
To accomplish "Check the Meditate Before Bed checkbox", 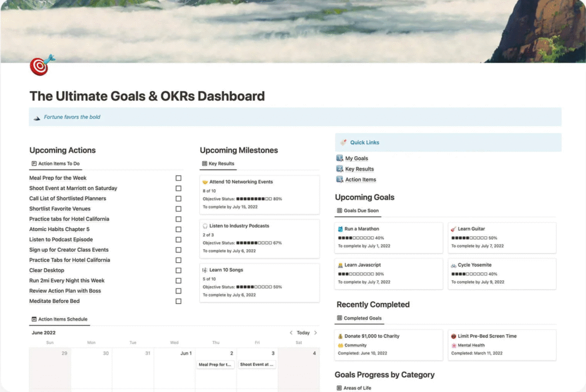I will point(178,301).
